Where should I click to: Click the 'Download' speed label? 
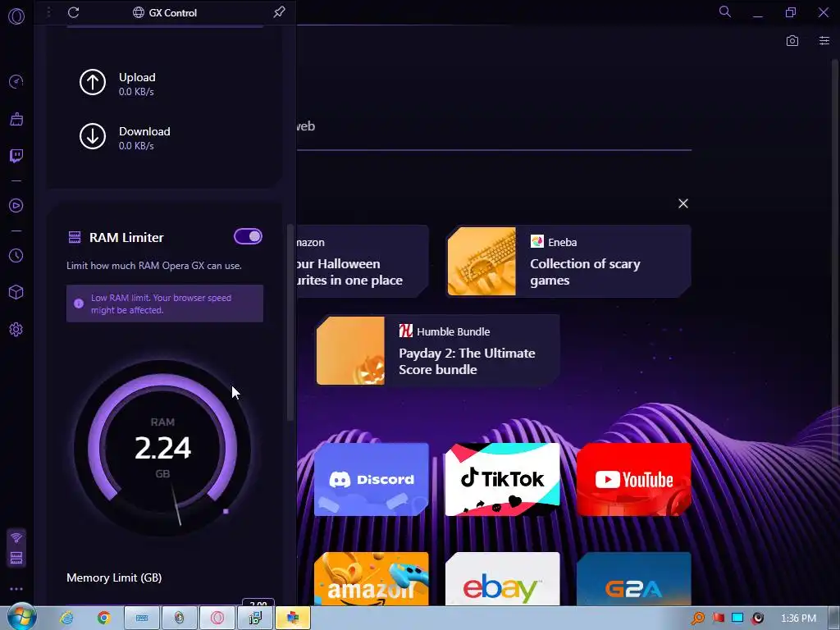click(x=144, y=131)
